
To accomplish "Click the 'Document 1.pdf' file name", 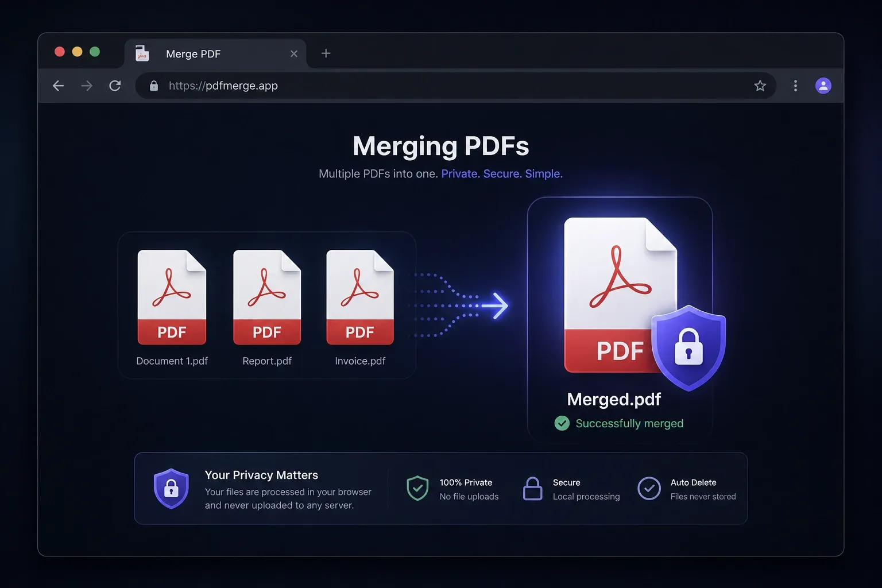I will point(172,361).
